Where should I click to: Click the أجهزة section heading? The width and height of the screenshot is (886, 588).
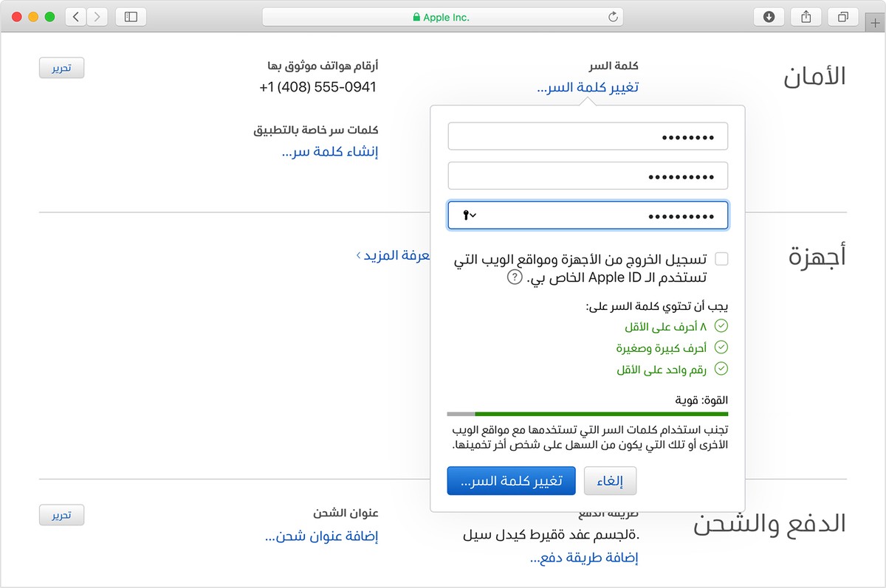pyautogui.click(x=817, y=255)
